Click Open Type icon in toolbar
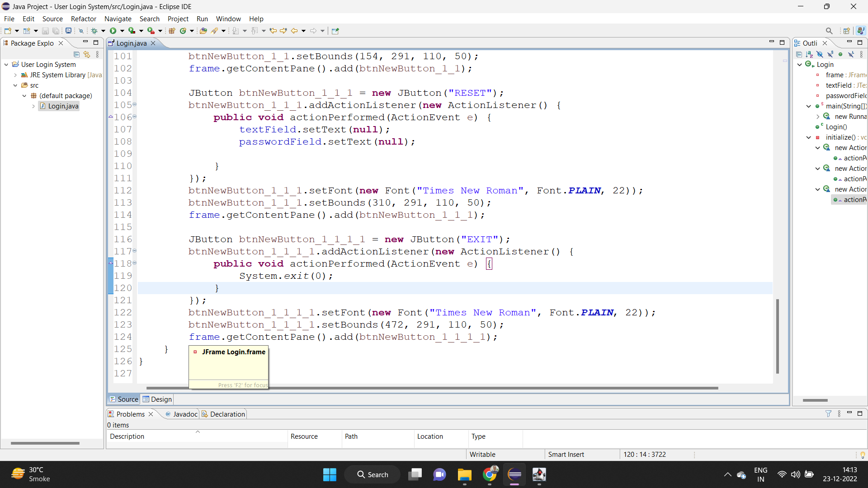The width and height of the screenshot is (868, 488). tap(203, 31)
